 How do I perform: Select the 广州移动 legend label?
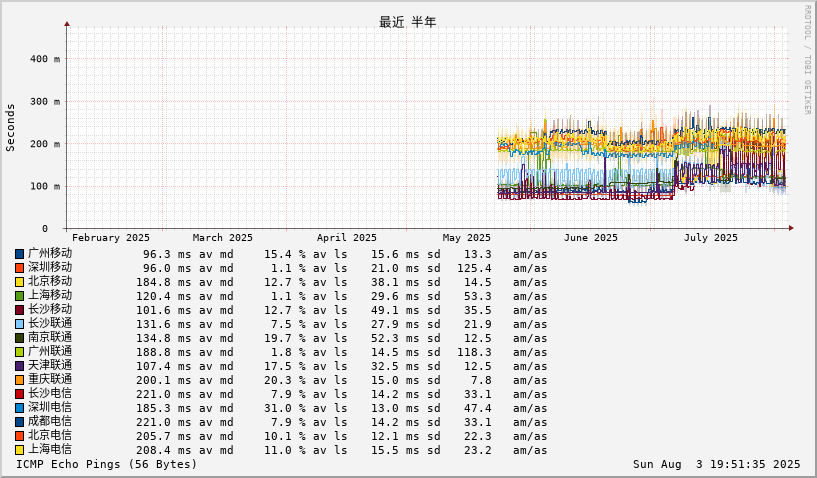[x=50, y=253]
